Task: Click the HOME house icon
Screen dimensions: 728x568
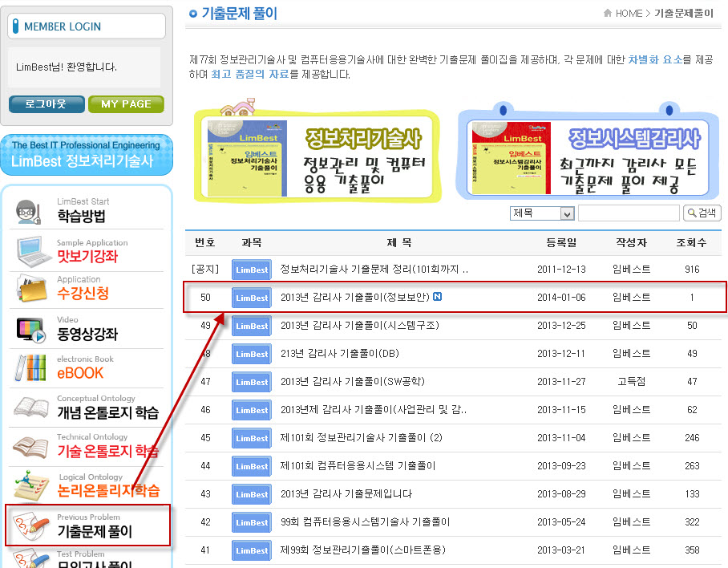Action: pyautogui.click(x=607, y=13)
